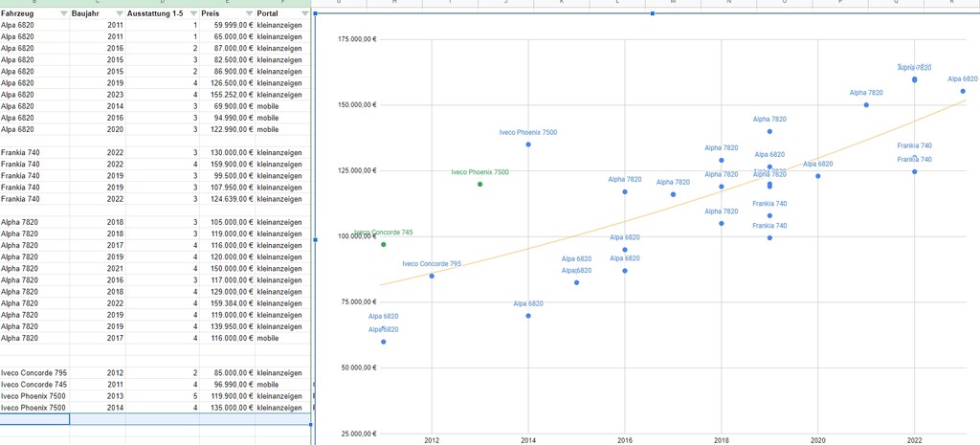Screen dimensions: 980x445
Task: Select the price cell 122.990,00 €
Action: [x=228, y=129]
